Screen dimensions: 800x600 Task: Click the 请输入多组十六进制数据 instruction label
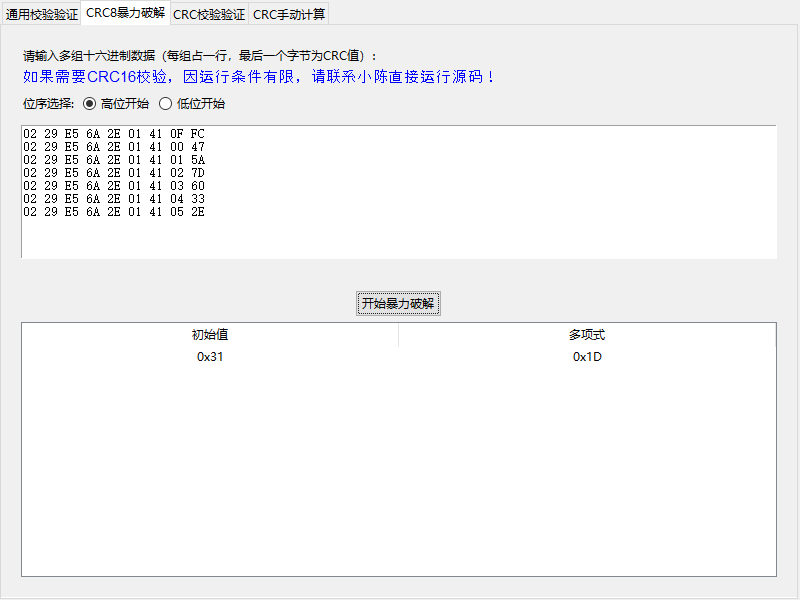click(x=199, y=56)
